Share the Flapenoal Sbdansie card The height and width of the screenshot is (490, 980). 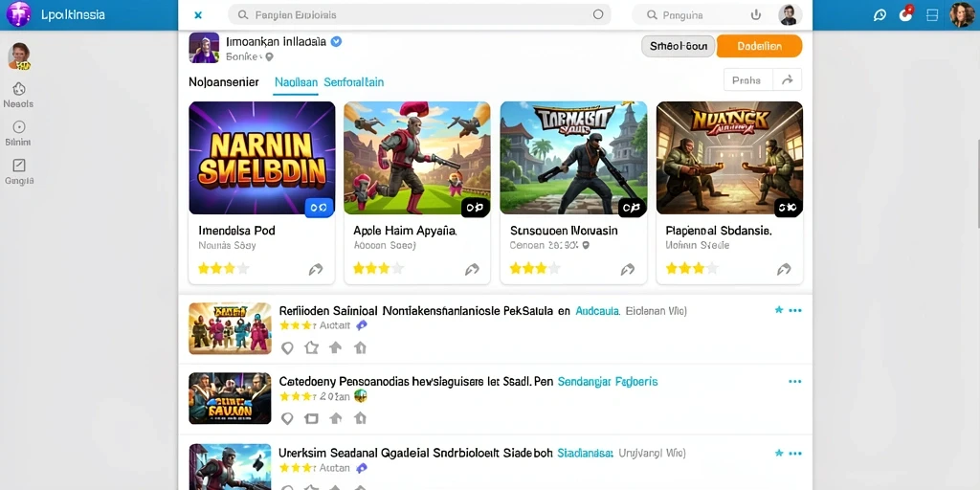pyautogui.click(x=783, y=269)
